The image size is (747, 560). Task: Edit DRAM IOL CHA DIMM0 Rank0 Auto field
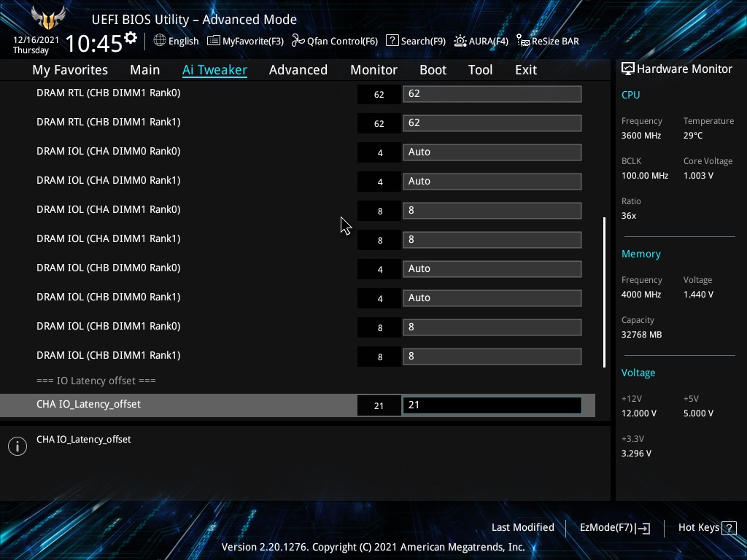(x=492, y=152)
